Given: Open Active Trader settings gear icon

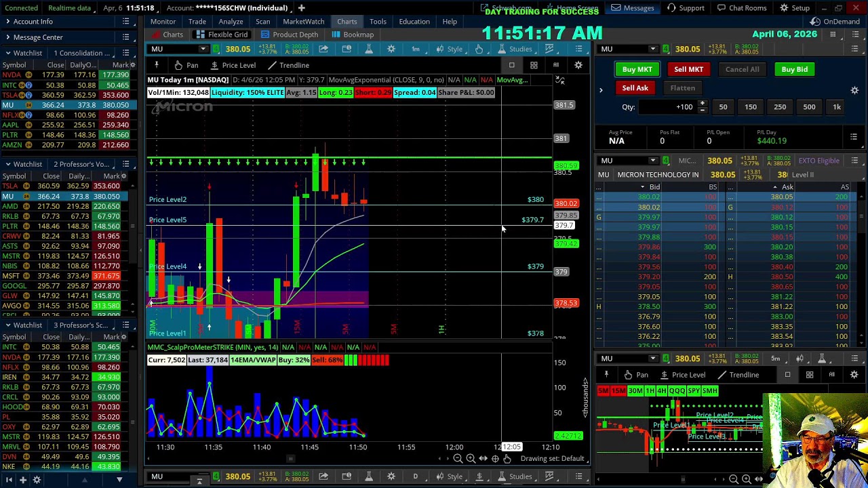Looking at the screenshot, I should (854, 90).
